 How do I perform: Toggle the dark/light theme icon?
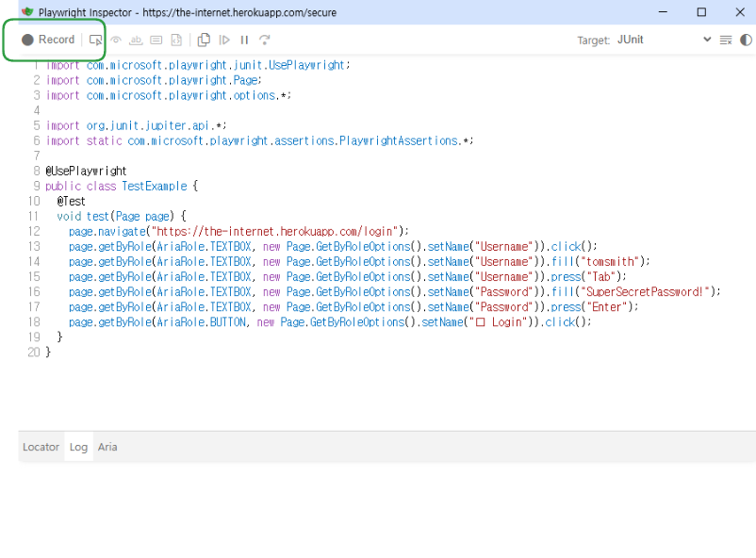(746, 40)
